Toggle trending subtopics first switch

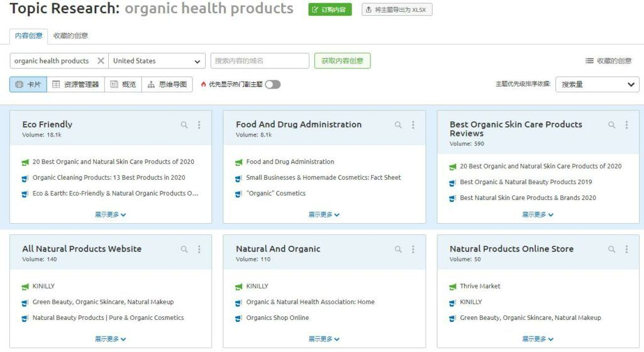pyautogui.click(x=273, y=84)
